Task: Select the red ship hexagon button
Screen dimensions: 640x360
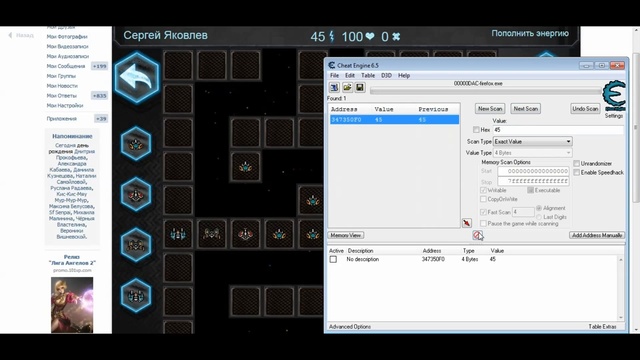Action: [x=136, y=194]
